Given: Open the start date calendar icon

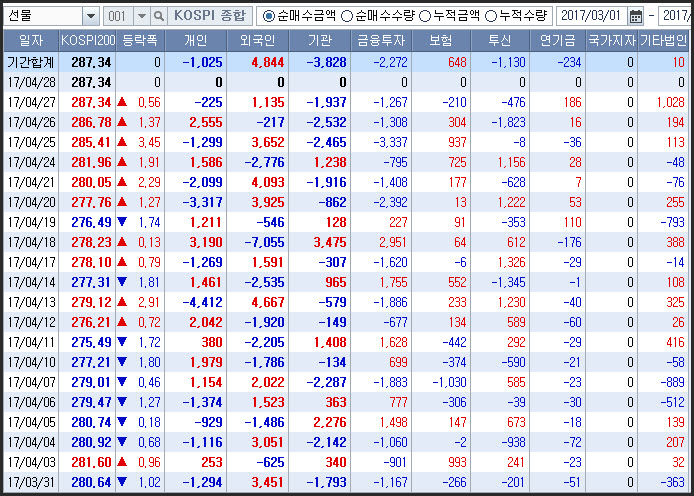Looking at the screenshot, I should click(636, 16).
